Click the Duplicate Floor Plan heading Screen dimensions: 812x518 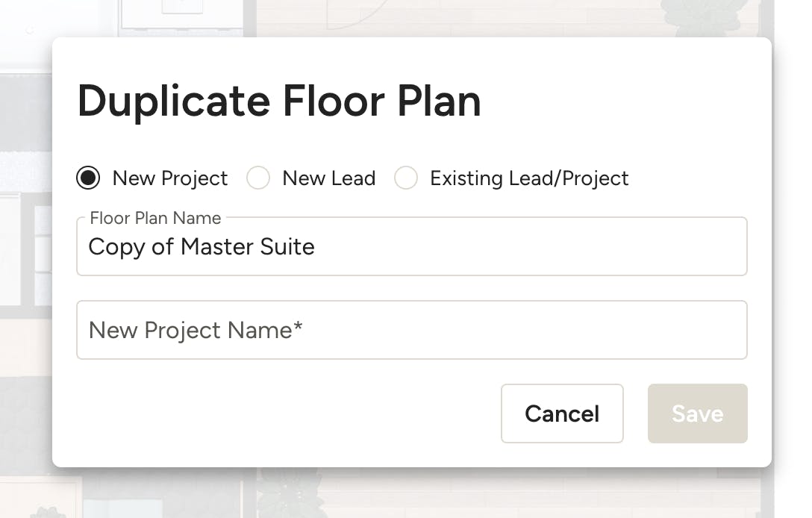[x=280, y=102]
